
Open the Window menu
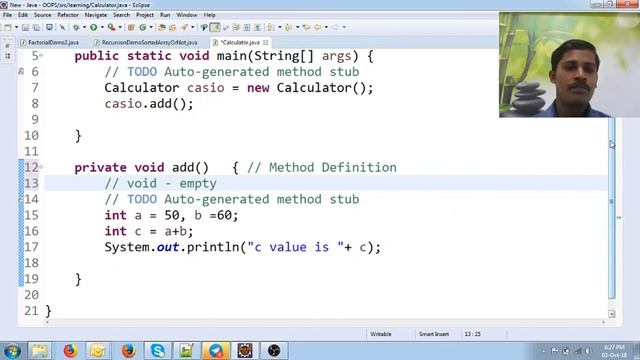point(187,15)
